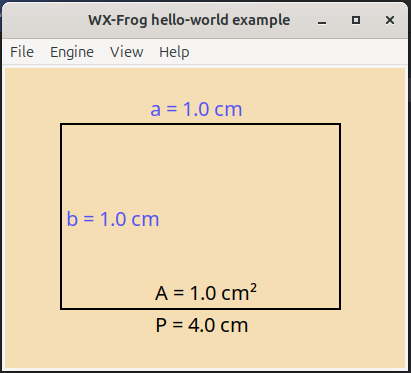Open the Help menu
This screenshot has width=411, height=373.
coord(174,52)
